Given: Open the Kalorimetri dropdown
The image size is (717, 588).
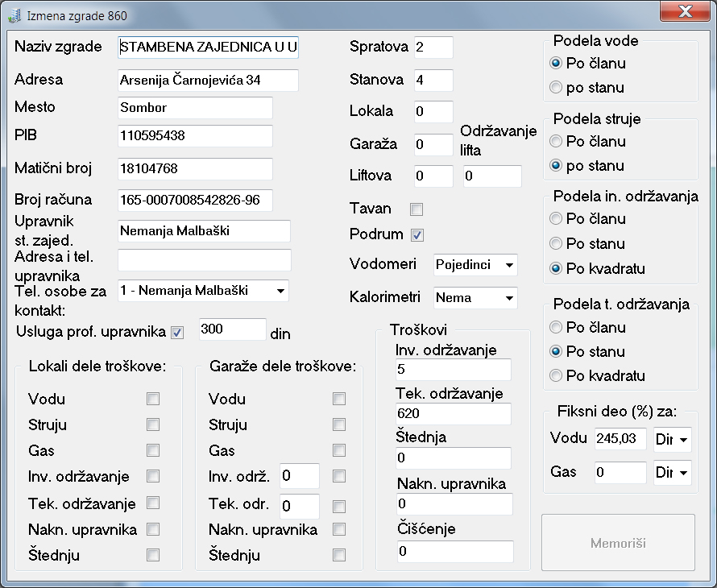Looking at the screenshot, I should point(475,298).
